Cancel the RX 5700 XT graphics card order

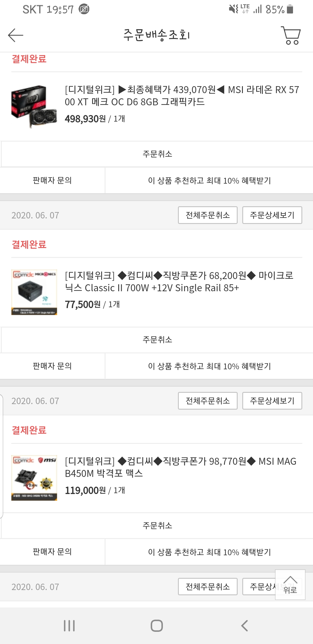click(157, 154)
